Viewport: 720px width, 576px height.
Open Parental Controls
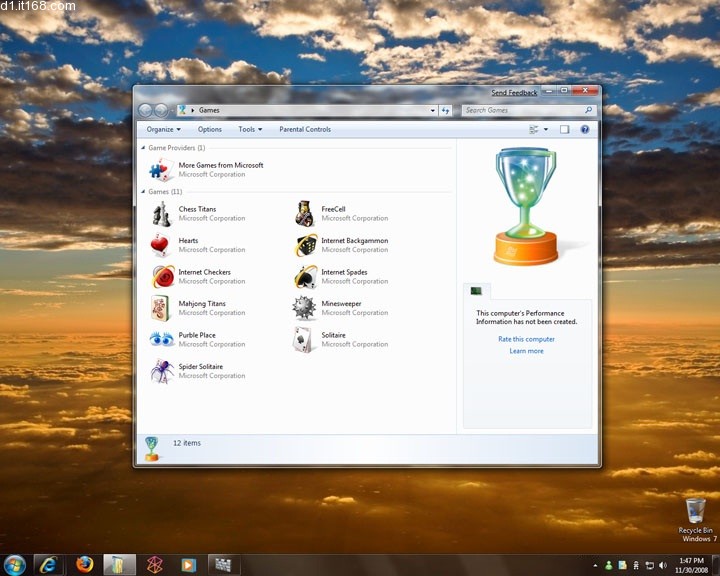[305, 130]
